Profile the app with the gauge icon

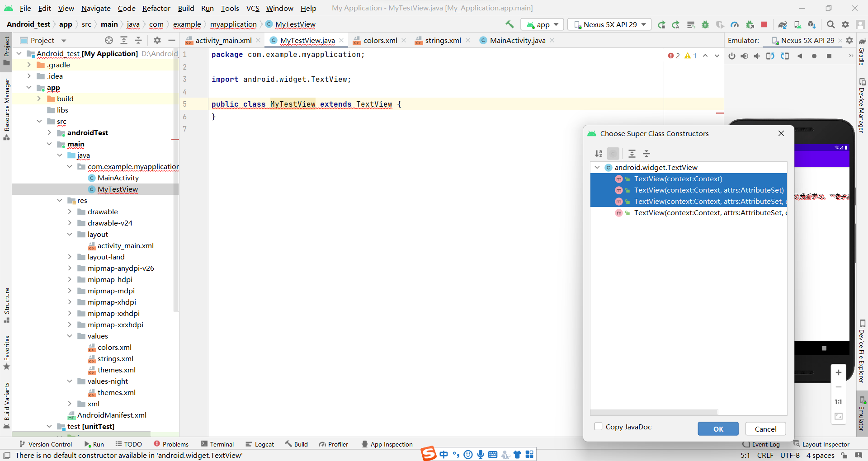point(735,24)
